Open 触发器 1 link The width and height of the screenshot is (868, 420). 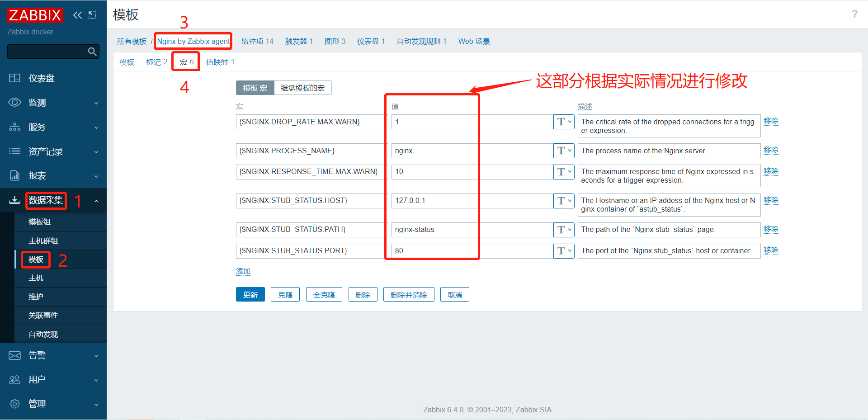[299, 41]
